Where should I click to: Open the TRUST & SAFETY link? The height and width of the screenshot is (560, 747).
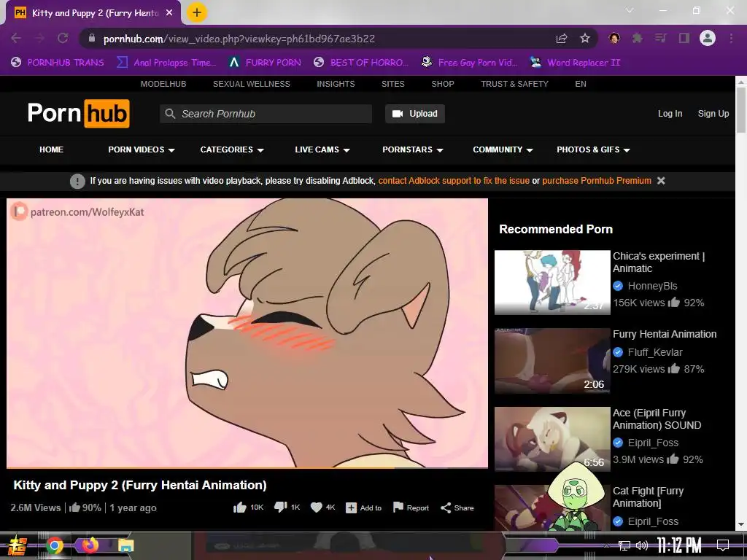514,84
